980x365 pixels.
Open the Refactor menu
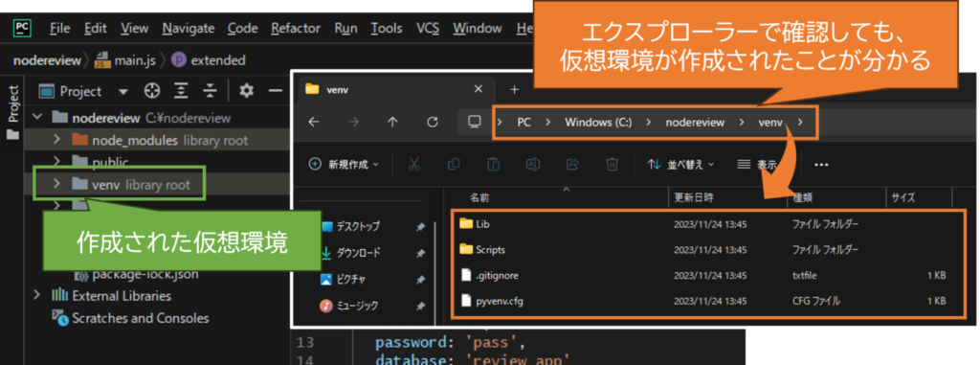coord(296,28)
